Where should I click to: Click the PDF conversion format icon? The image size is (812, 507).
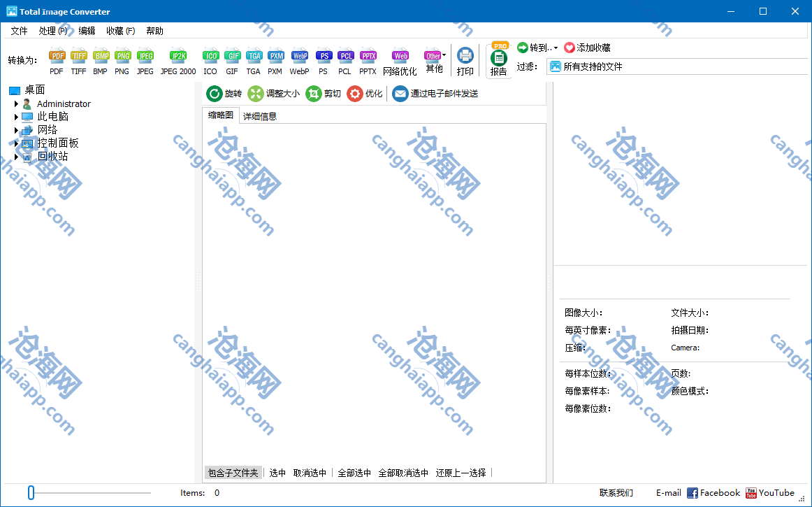[57, 57]
